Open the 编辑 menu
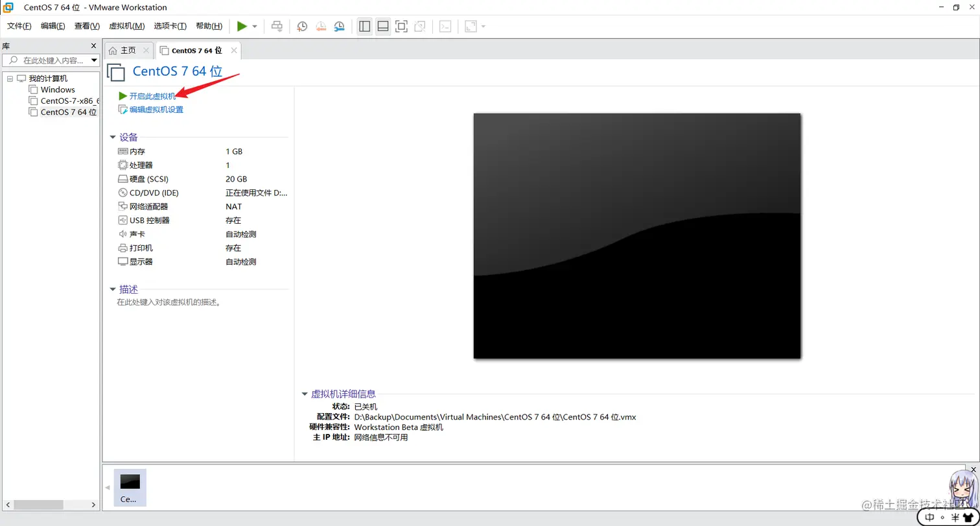 [52, 26]
